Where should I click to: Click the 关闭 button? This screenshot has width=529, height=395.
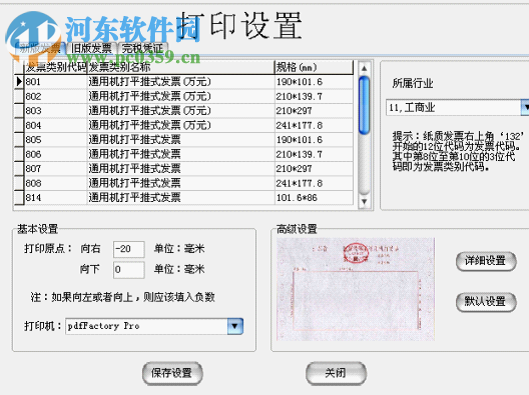pos(336,373)
